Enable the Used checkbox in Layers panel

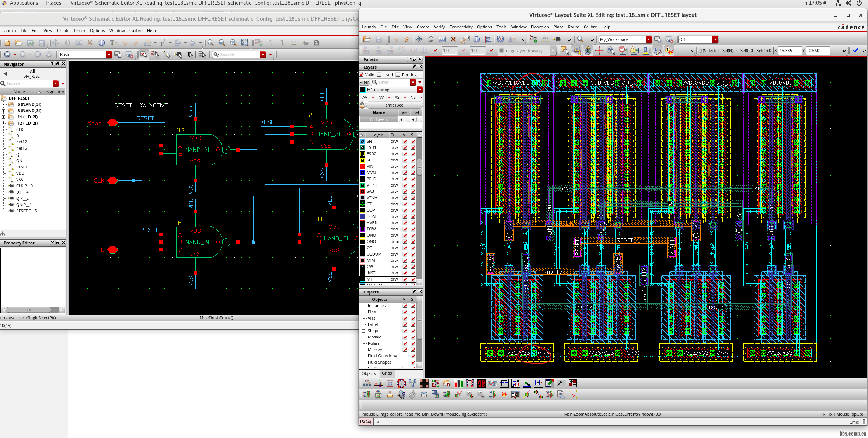(x=379, y=75)
